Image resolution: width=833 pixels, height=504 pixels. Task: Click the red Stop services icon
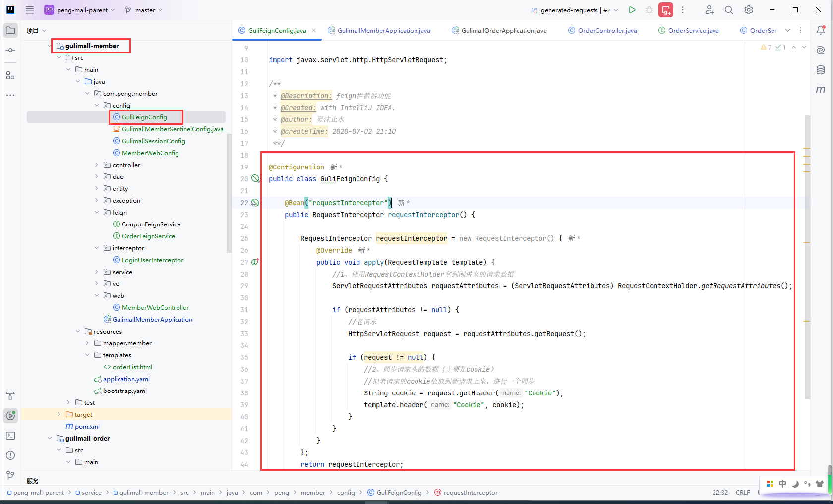coord(666,10)
